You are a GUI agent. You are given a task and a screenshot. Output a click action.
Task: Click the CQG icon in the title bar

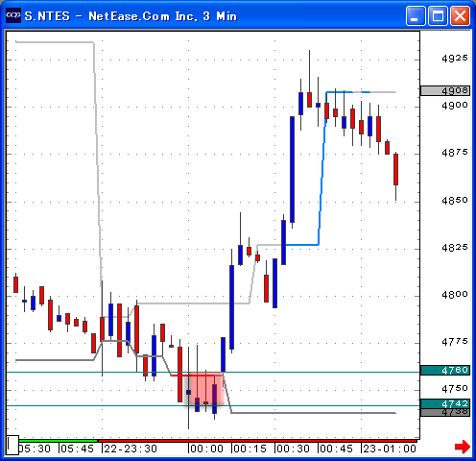click(x=13, y=15)
